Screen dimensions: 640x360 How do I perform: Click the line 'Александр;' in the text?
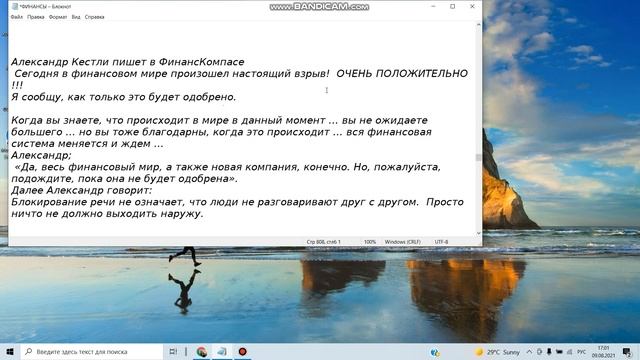tap(41, 156)
